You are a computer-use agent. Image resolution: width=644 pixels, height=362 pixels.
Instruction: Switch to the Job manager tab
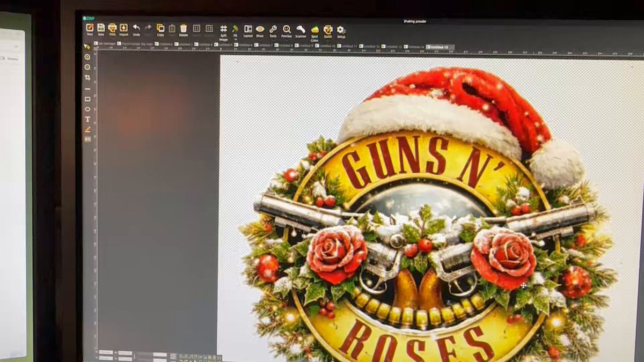point(105,43)
